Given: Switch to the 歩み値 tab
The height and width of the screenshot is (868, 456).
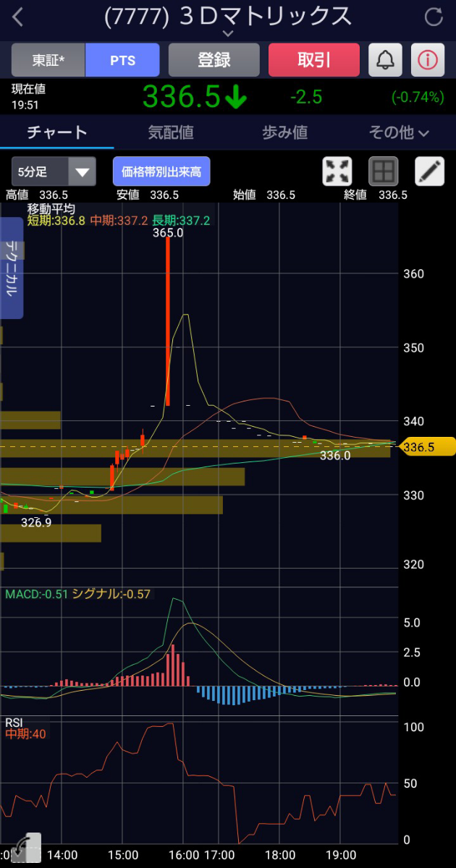Looking at the screenshot, I should click(x=284, y=132).
